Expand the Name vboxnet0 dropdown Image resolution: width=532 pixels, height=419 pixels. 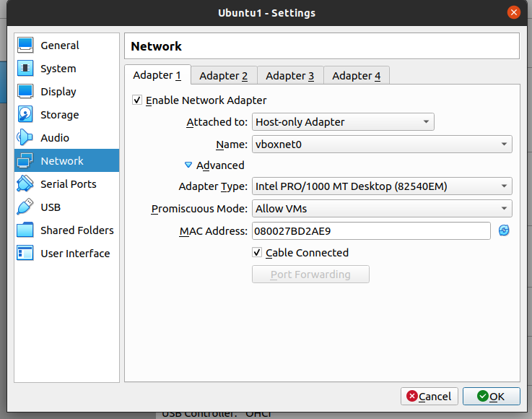pos(382,144)
